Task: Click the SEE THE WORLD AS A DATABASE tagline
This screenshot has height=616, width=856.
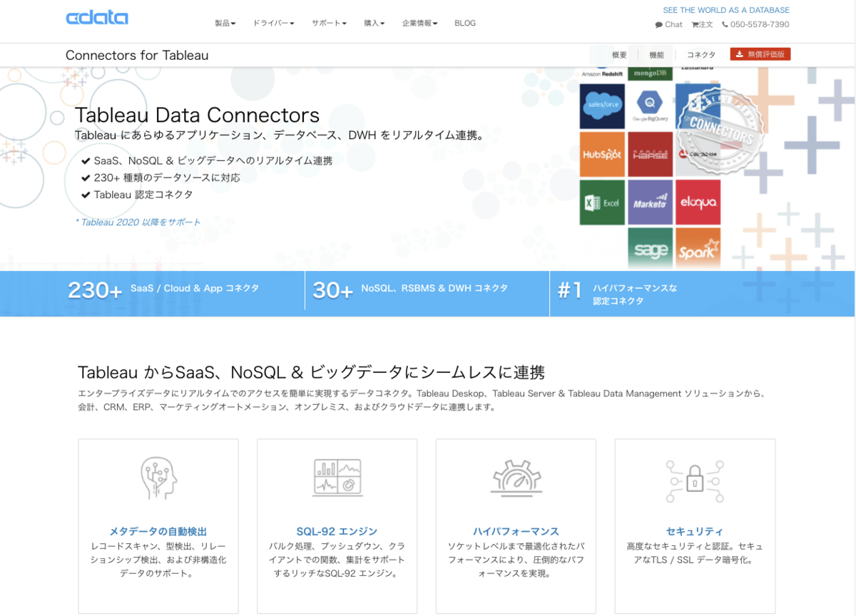Action: (726, 10)
